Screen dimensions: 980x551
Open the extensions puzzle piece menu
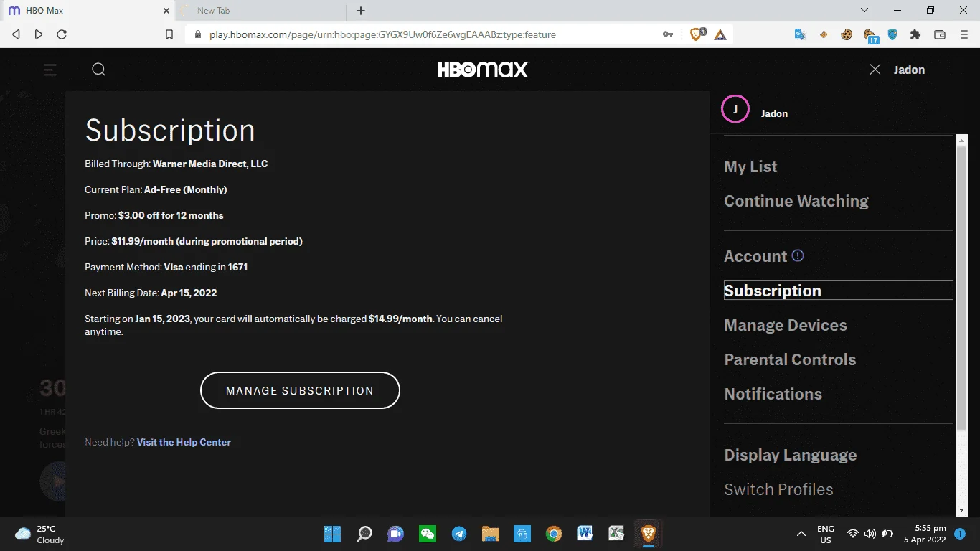click(x=915, y=34)
